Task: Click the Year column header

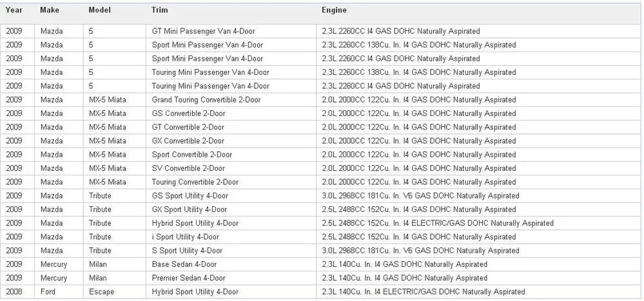Action: 14,10
